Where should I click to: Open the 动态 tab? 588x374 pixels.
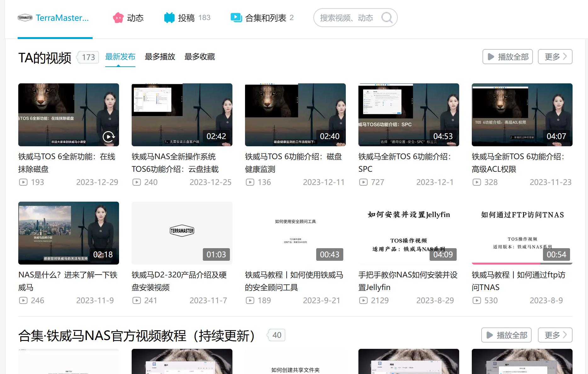click(128, 18)
